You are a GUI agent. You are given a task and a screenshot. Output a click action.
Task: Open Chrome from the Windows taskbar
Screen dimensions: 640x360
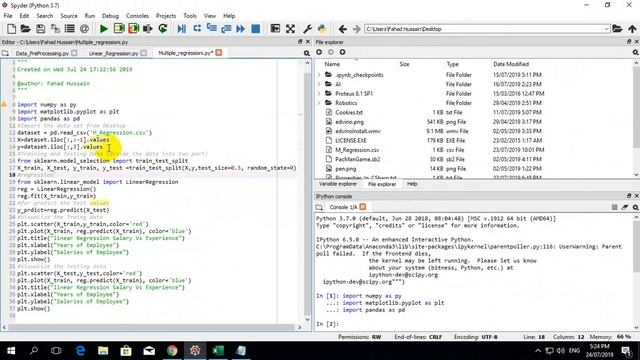coord(172,351)
